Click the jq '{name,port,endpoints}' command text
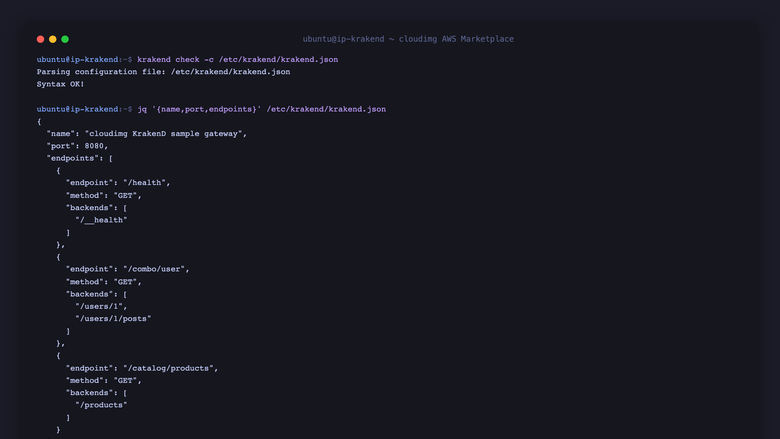The width and height of the screenshot is (780, 439). click(261, 109)
